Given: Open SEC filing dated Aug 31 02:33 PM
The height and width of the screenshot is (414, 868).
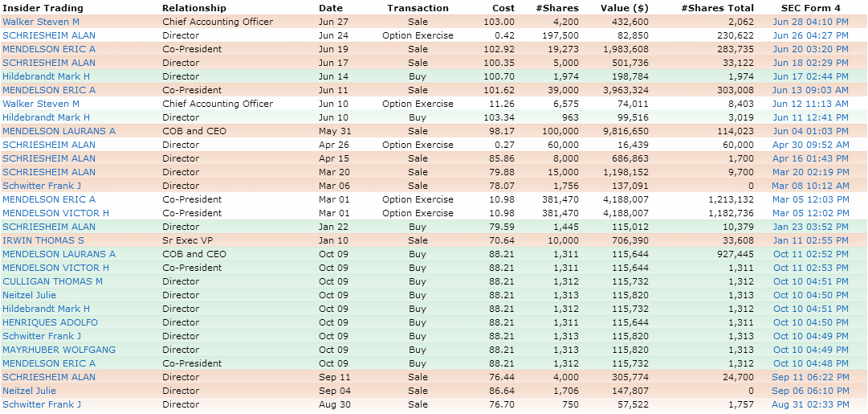Looking at the screenshot, I should click(x=810, y=404).
